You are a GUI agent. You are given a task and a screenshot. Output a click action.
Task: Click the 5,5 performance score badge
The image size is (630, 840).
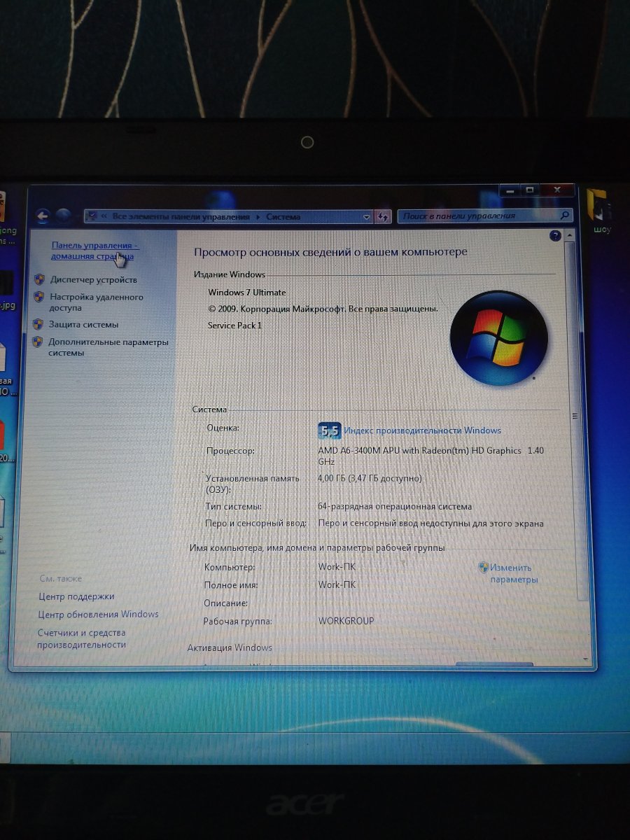328,430
